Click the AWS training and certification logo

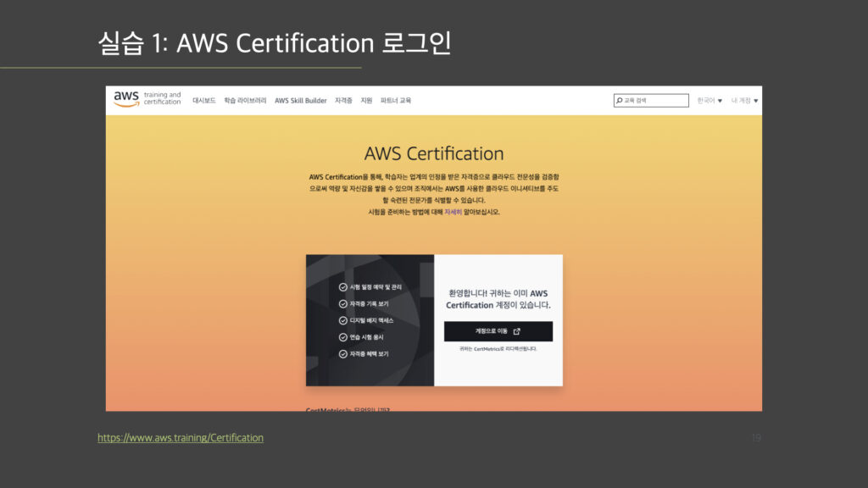point(147,99)
